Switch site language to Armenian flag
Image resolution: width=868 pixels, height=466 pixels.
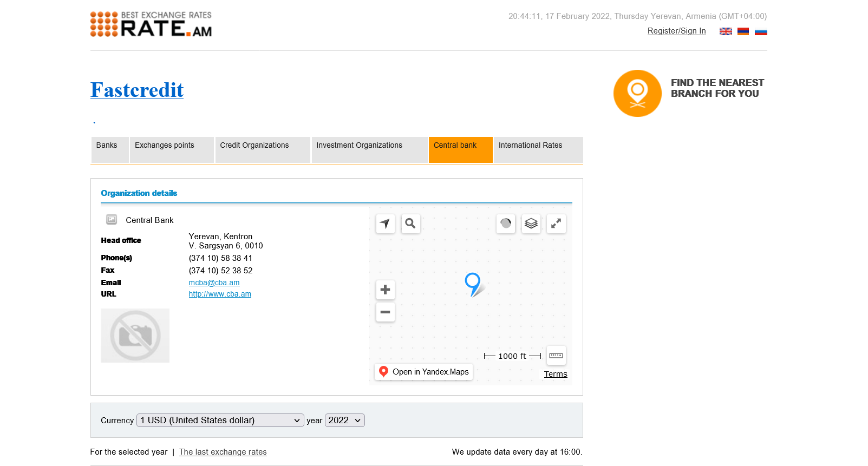pos(743,31)
